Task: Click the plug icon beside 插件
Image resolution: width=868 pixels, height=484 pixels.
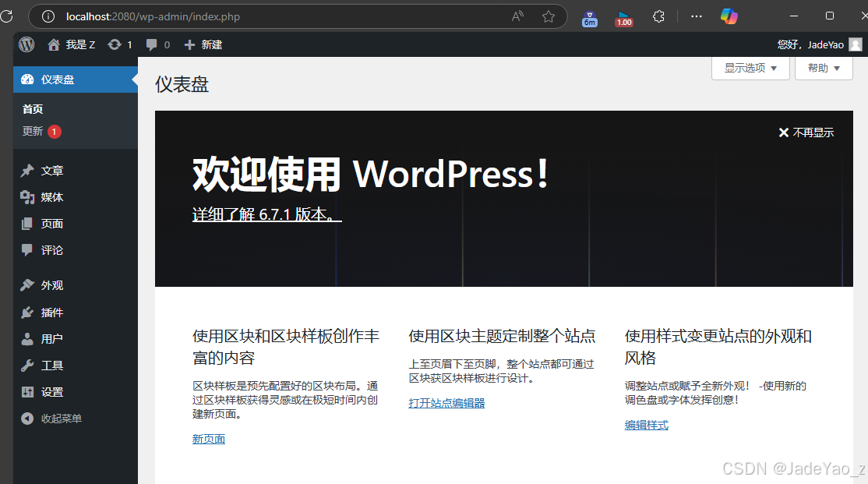Action: [27, 313]
